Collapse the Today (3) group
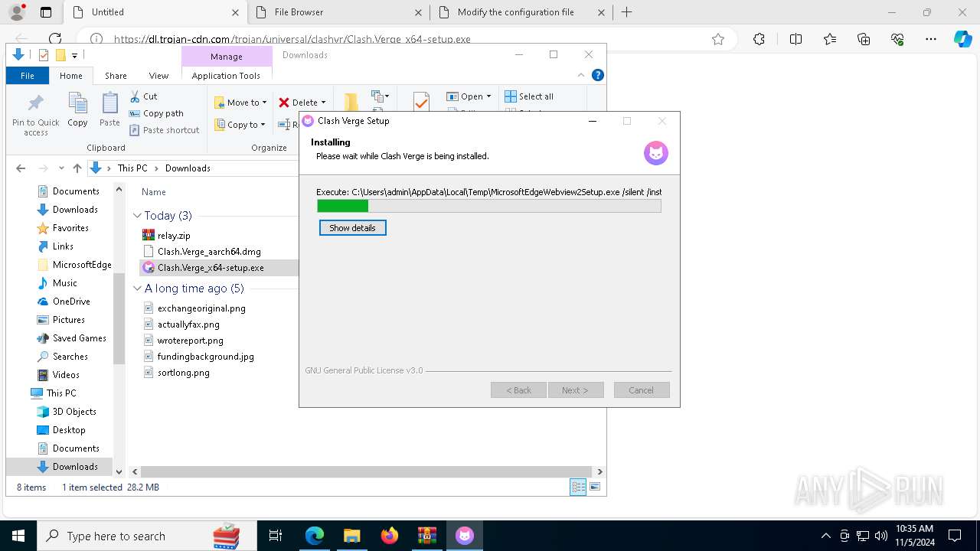This screenshot has height=551, width=980. coord(137,216)
